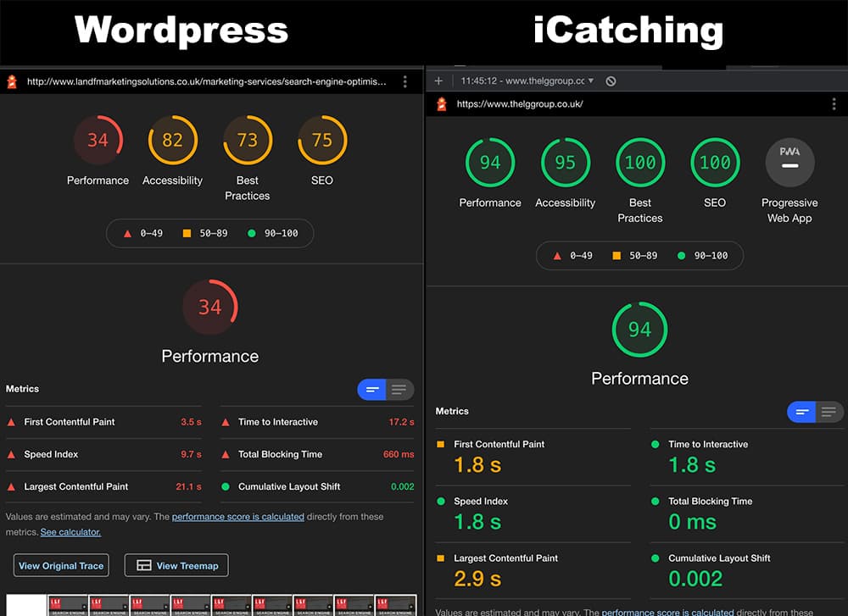Jump to SEO gauge scoring 75
Screen dimensions: 848x616
click(x=322, y=151)
